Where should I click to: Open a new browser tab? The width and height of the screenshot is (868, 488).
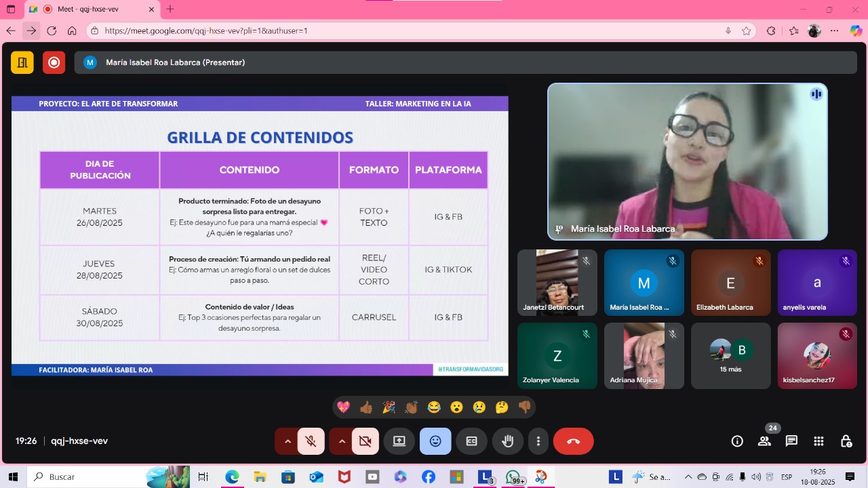coord(170,9)
